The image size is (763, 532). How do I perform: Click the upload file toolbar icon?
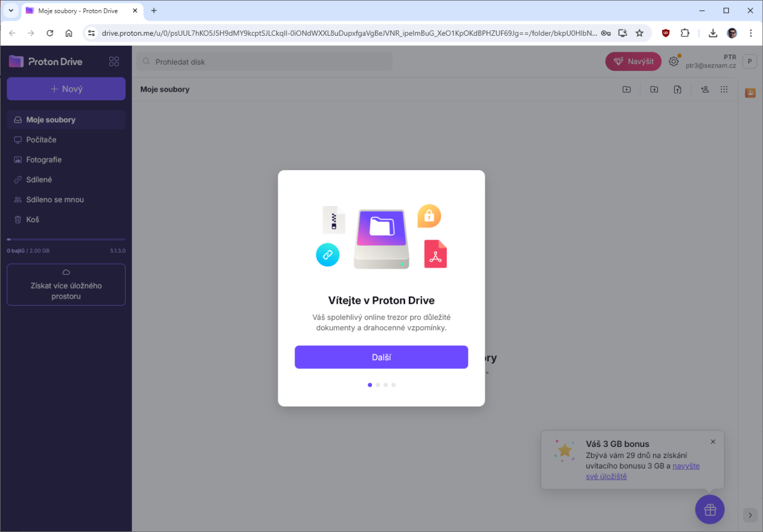click(677, 89)
